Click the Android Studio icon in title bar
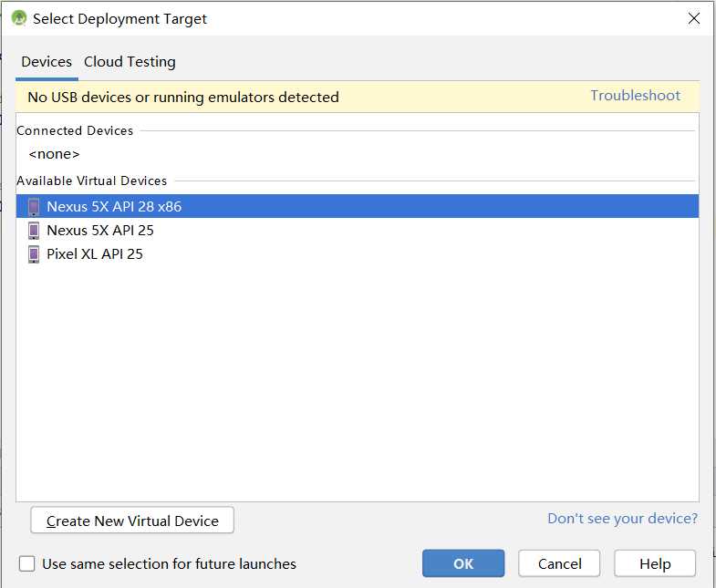This screenshot has height=588, width=716. (19, 18)
